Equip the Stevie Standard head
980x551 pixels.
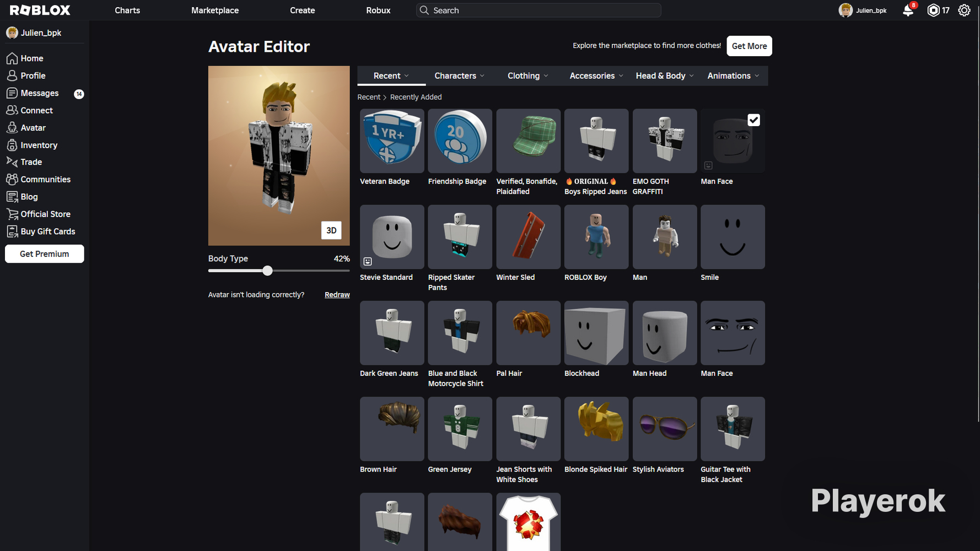coord(391,237)
